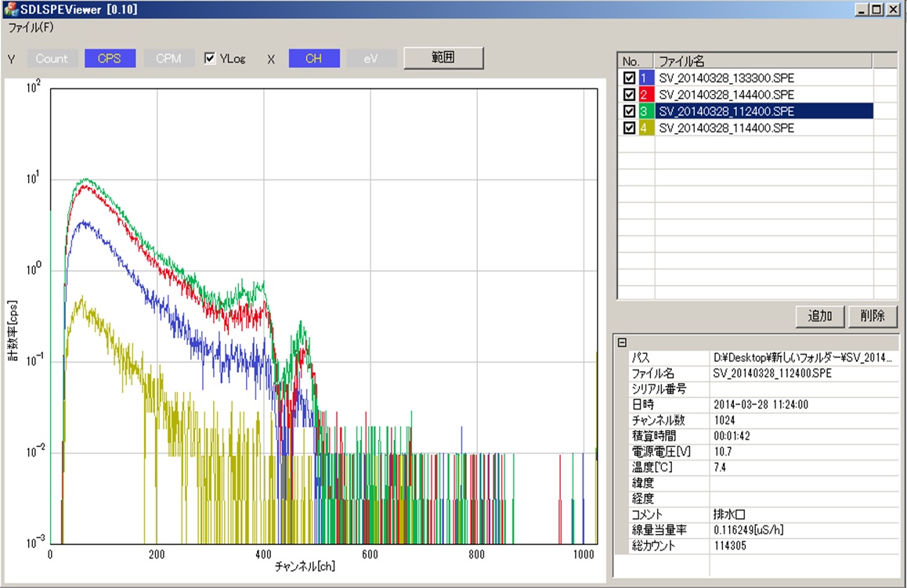Toggle the YLog checkbox
Viewport: 907px width, 588px height.
pyautogui.click(x=210, y=59)
